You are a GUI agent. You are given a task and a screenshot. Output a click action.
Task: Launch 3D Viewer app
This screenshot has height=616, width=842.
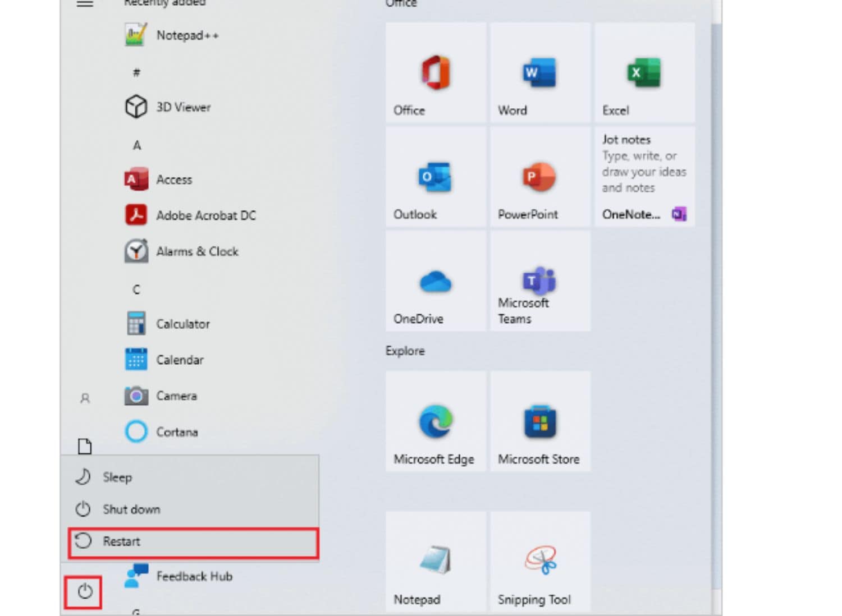[168, 107]
